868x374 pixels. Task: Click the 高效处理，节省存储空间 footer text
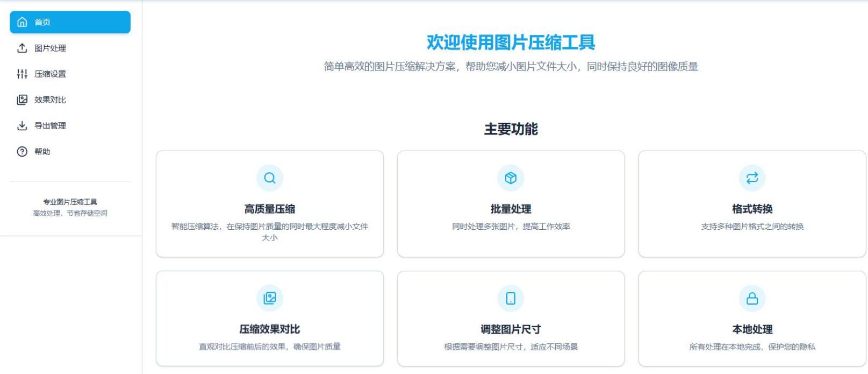70,213
